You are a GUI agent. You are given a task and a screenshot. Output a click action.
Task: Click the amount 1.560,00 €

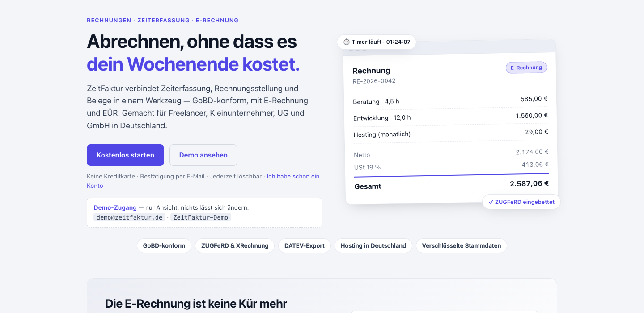tap(532, 115)
